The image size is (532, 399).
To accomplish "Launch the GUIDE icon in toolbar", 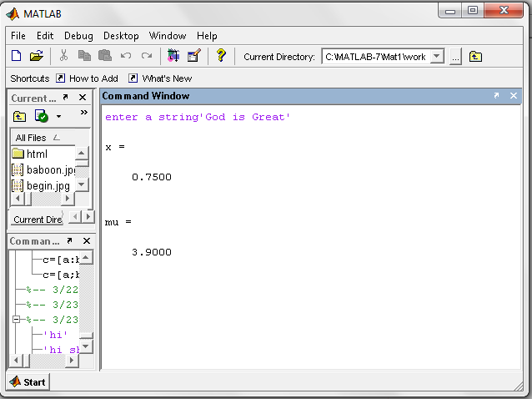I will pyautogui.click(x=193, y=56).
